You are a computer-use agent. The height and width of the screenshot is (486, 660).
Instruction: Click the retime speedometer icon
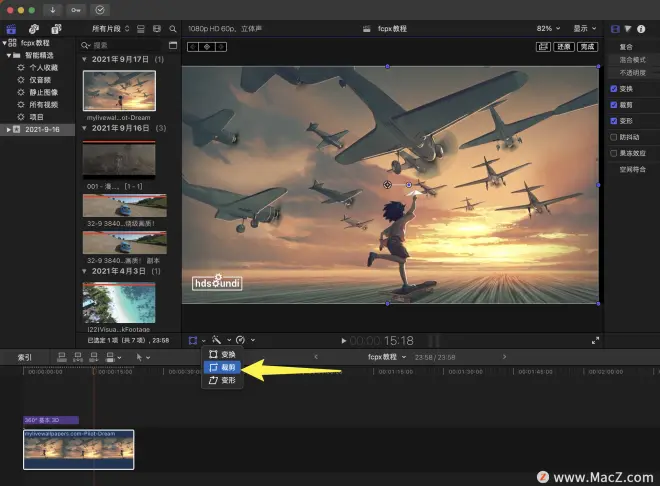point(240,340)
